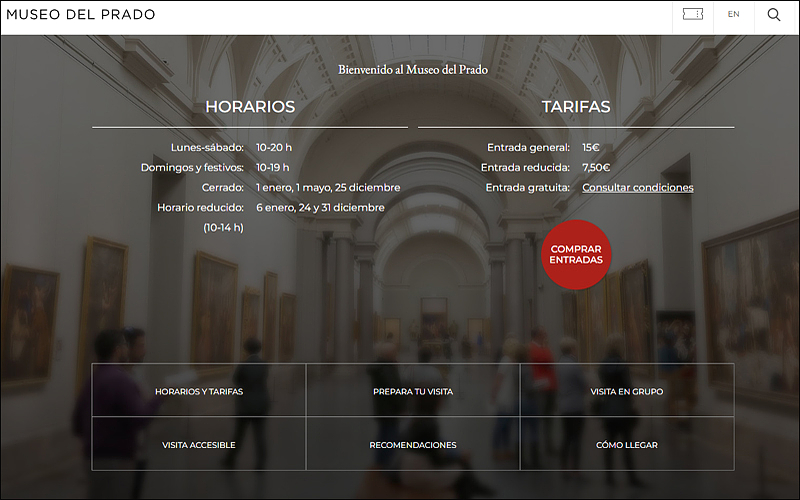Screen dimensions: 800x500
Task: Switch language to EN
Action: point(734,14)
